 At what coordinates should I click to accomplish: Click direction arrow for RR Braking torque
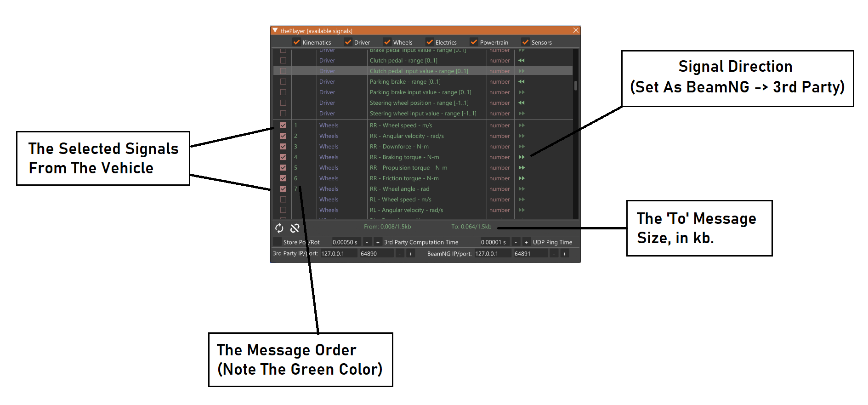click(522, 157)
